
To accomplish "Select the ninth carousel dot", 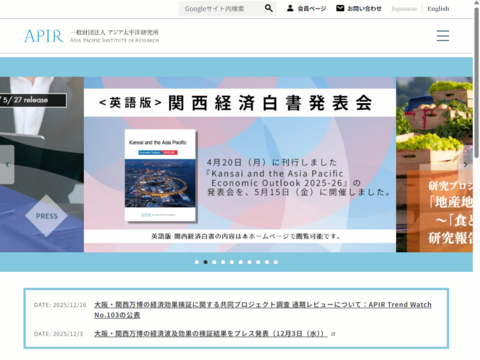I will click(267, 262).
